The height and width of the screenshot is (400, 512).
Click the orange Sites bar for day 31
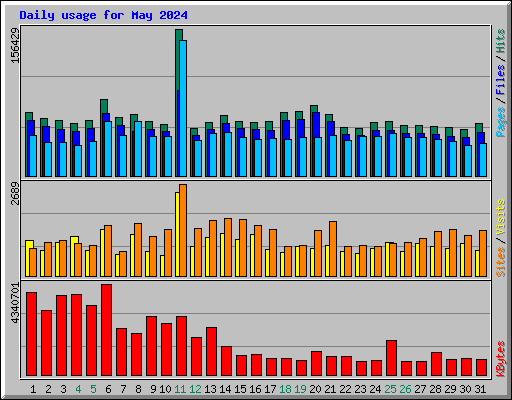point(483,253)
